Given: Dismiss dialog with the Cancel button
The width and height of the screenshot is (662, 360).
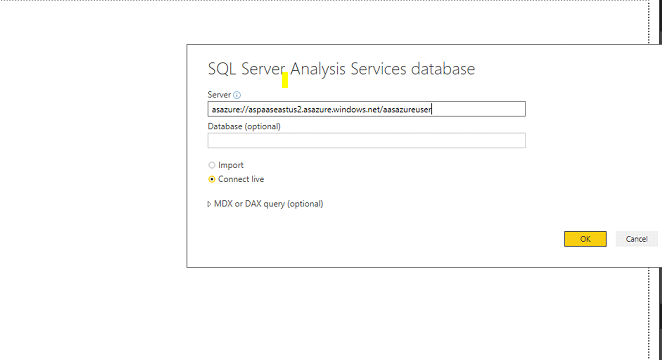Looking at the screenshot, I should 636,239.
